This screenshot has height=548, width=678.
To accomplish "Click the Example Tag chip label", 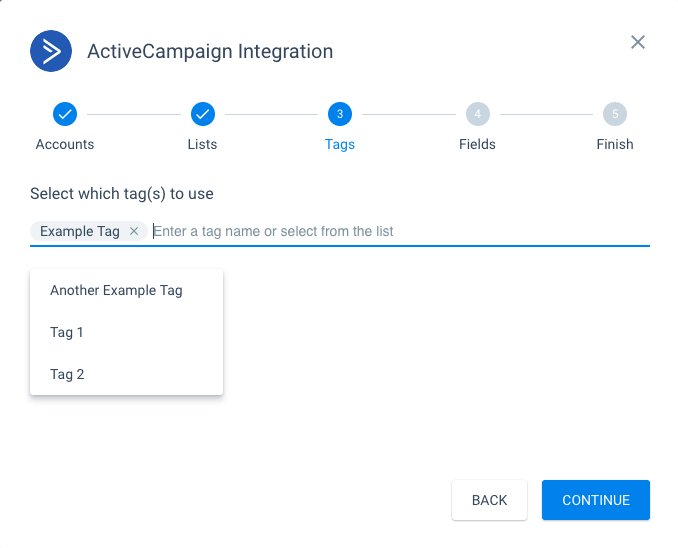I will coord(80,231).
